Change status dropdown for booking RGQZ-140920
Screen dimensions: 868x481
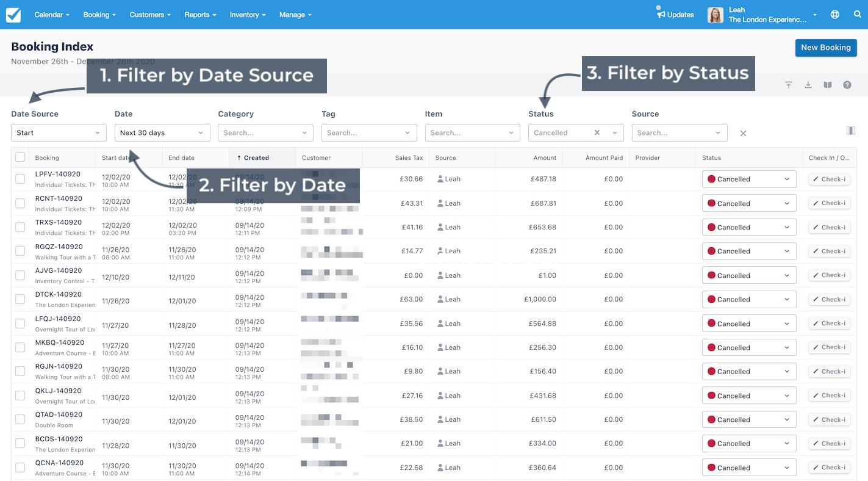[x=749, y=251]
